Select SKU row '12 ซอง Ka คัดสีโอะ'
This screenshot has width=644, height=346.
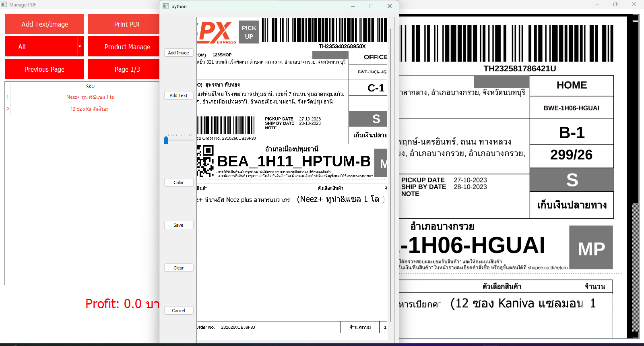(90, 109)
